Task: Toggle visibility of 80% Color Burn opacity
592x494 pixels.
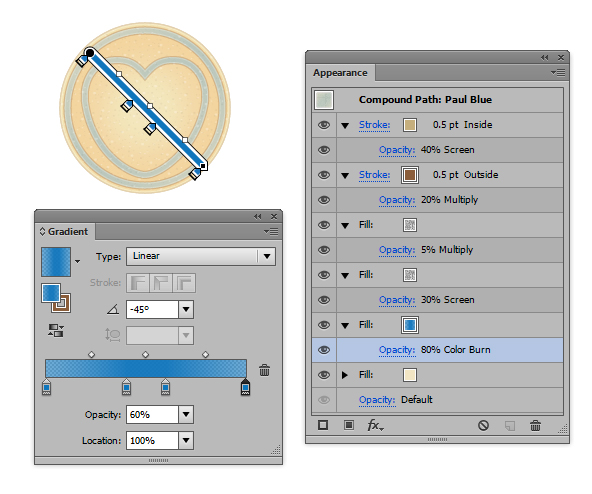Action: click(x=324, y=350)
